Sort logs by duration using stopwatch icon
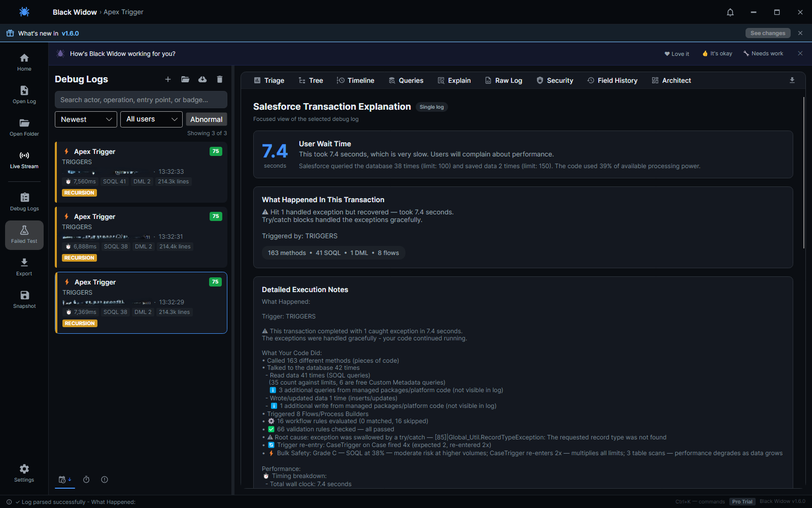 [86, 480]
